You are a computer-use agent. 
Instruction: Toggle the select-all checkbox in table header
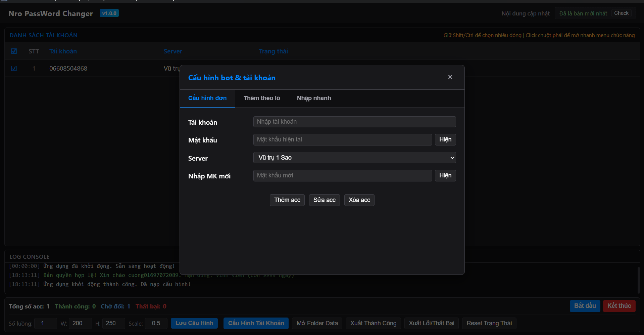pos(14,51)
